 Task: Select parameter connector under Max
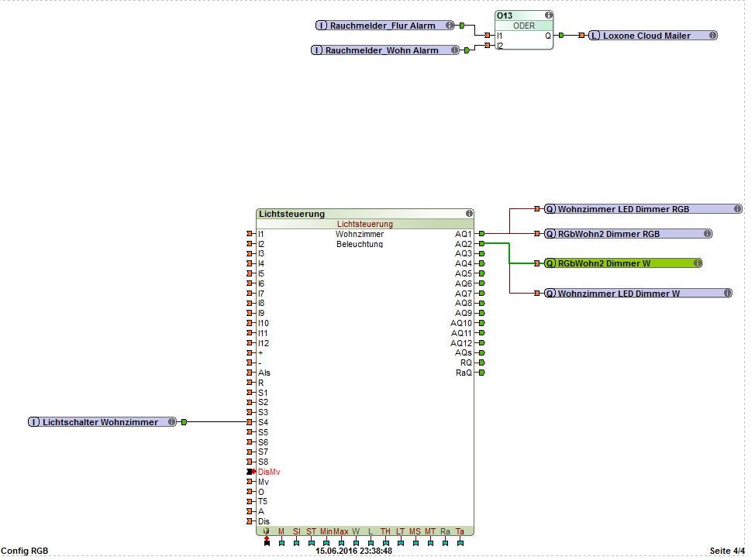click(341, 543)
